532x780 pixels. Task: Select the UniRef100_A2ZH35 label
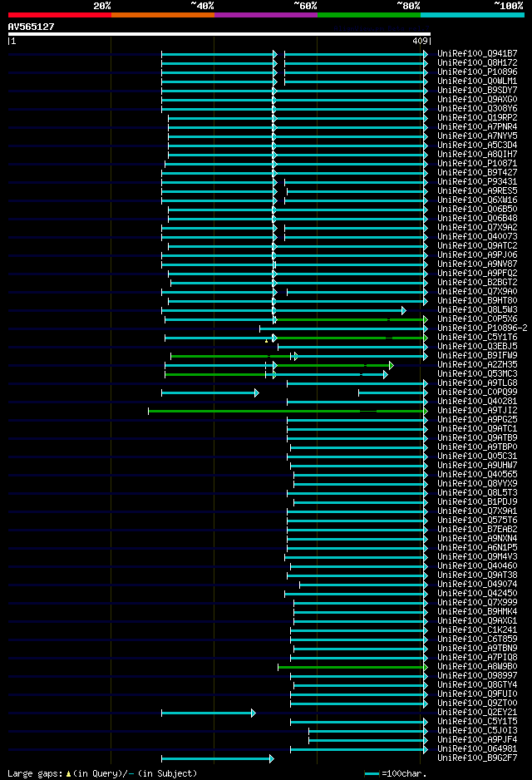pos(477,364)
